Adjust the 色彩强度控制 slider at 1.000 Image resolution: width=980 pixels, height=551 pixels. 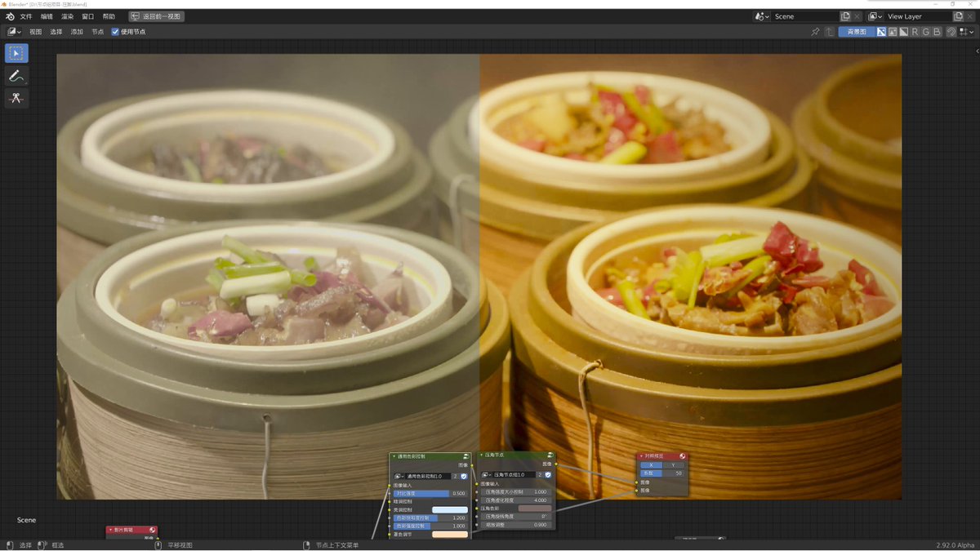(430, 526)
